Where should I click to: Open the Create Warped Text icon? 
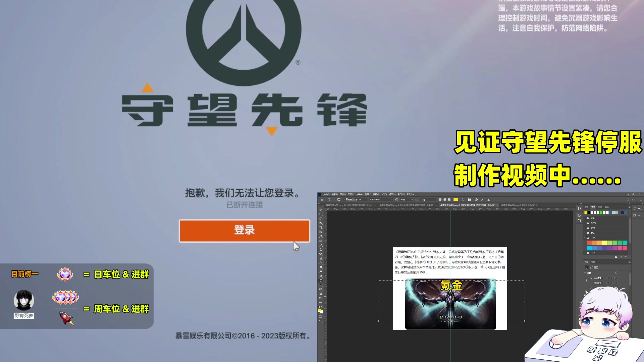[x=463, y=200]
